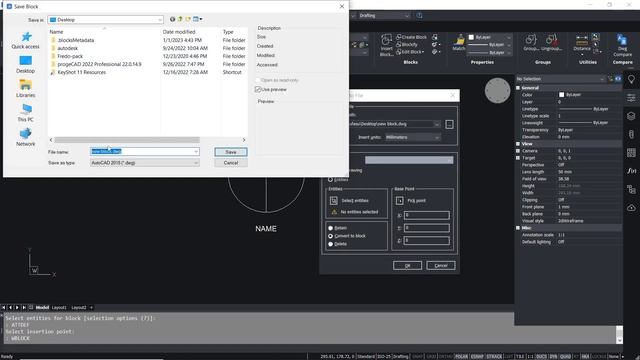
Task: Open Network location in sidebar
Action: coord(25,138)
